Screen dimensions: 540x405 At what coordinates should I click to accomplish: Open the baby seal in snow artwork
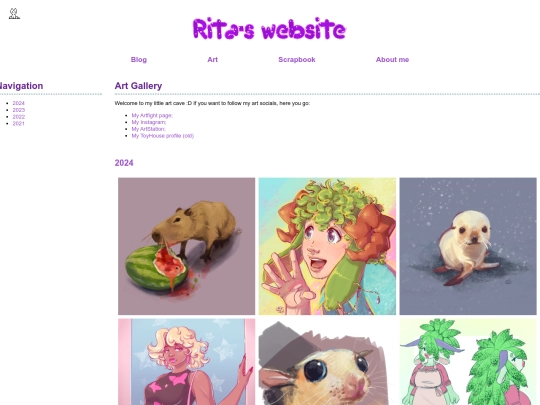[468, 246]
